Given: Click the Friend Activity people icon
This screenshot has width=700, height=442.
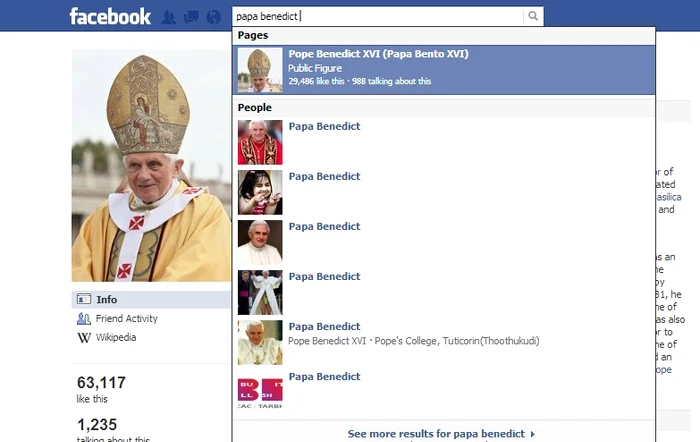Looking at the screenshot, I should tap(84, 318).
